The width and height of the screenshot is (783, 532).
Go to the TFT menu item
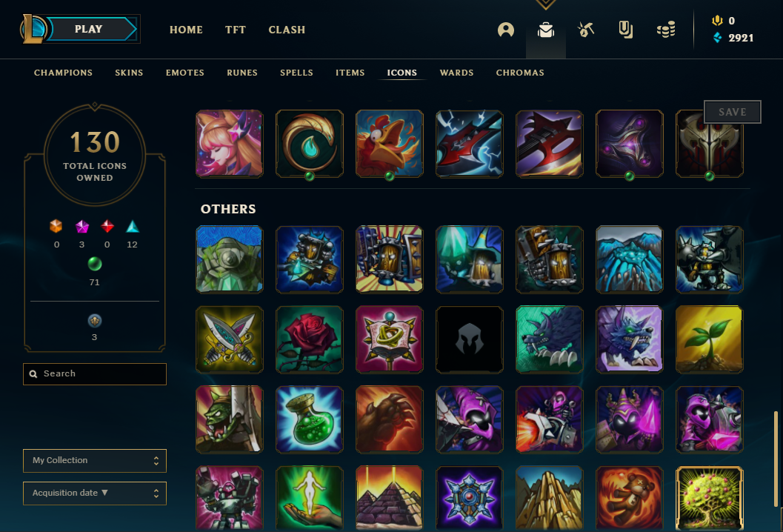point(236,30)
